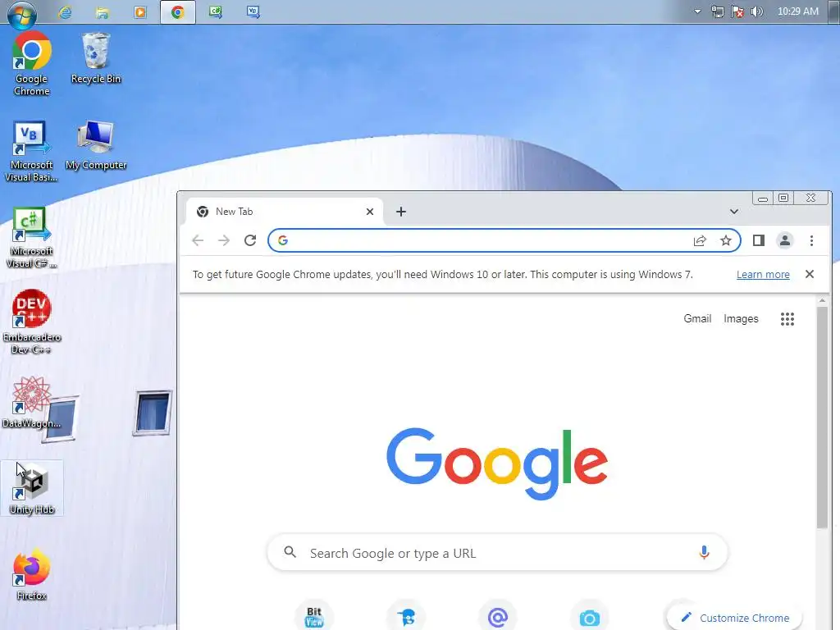Minimize the Chrome window
This screenshot has width=840, height=630.
pos(763,199)
